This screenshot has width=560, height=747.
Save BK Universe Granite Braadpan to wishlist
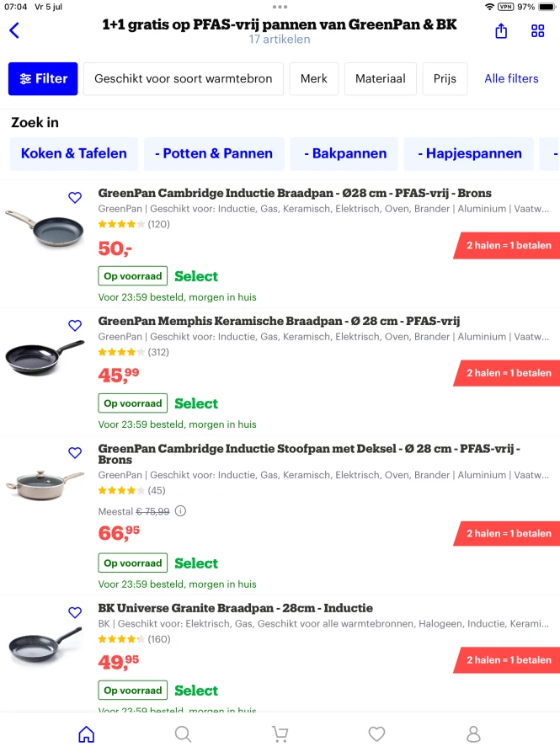coord(75,613)
